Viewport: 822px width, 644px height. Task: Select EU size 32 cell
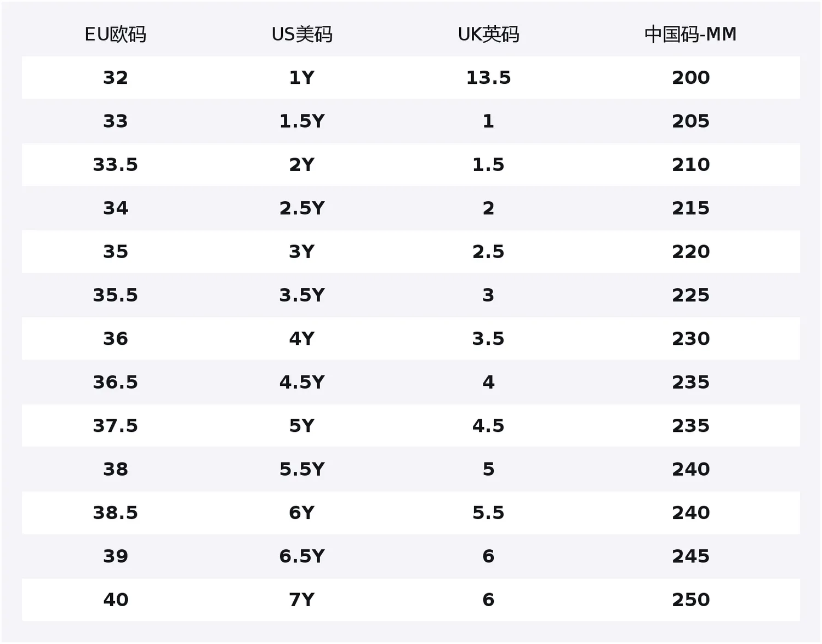click(x=116, y=78)
